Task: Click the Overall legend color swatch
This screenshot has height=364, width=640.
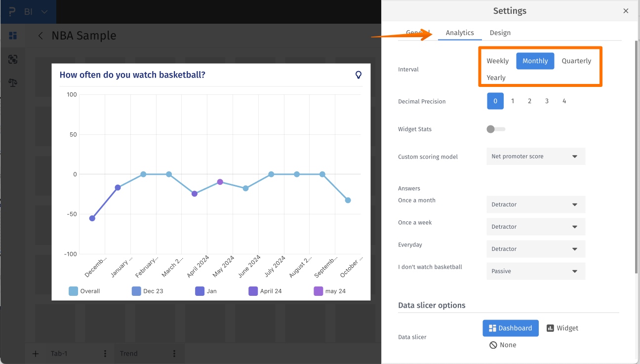Action: [x=74, y=291]
